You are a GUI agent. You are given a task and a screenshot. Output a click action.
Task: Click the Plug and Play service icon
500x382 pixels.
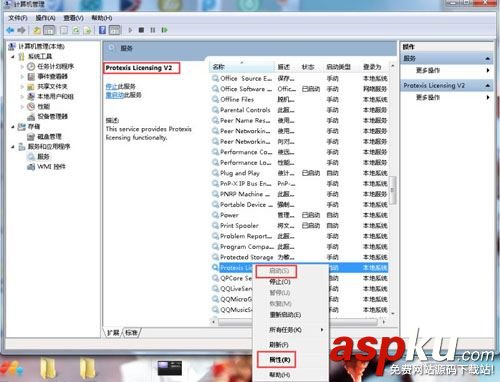click(215, 173)
